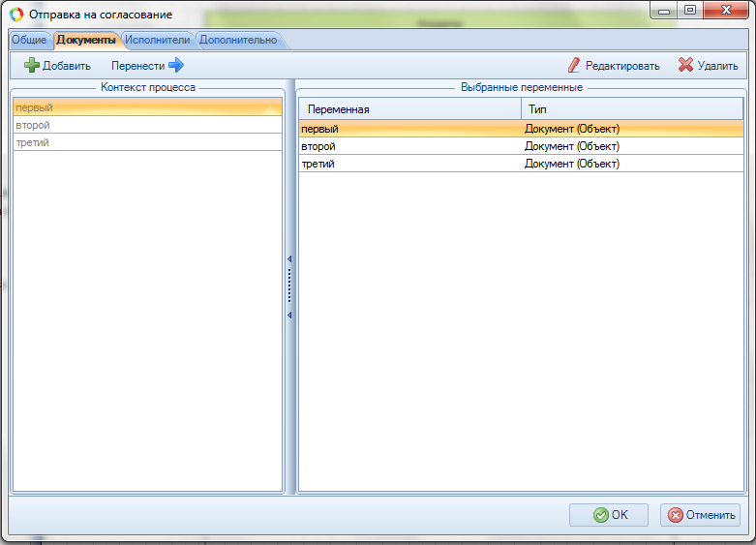
Task: Sort by the Переменная column header
Action: pos(409,109)
